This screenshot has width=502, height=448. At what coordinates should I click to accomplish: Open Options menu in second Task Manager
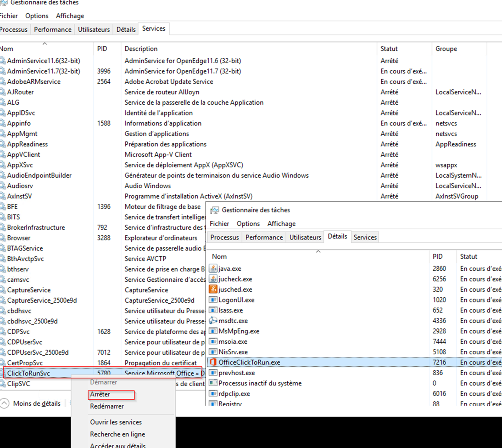(x=248, y=224)
